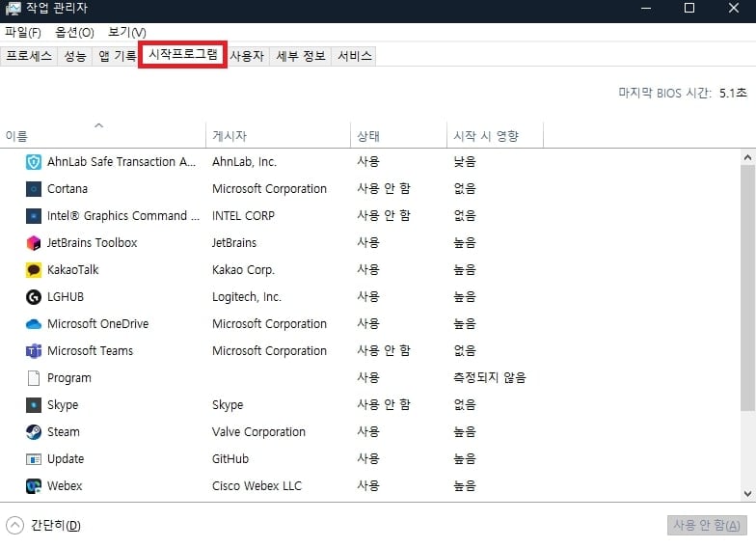
Task: Click the AhnLab Safe Transaction shield icon
Action: pos(33,162)
